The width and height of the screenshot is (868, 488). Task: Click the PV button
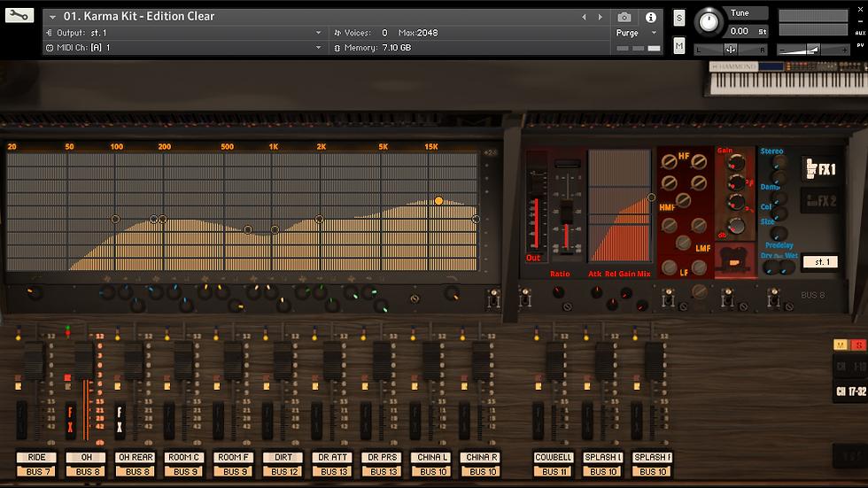(x=860, y=45)
